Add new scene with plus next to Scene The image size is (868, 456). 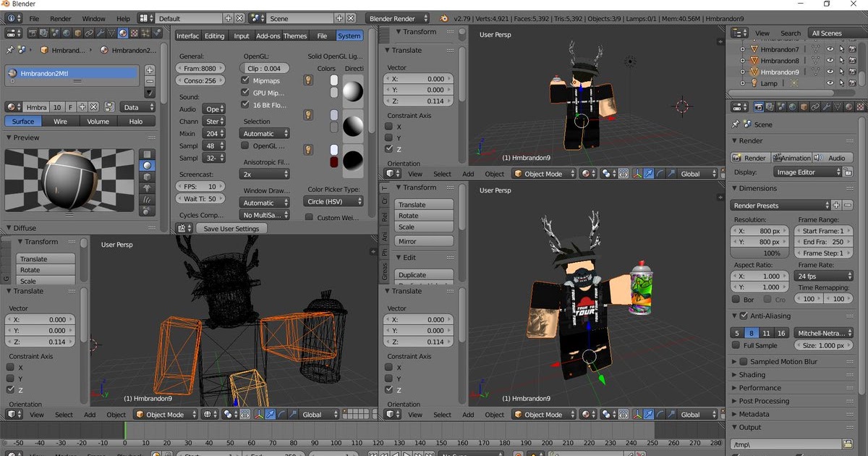(x=339, y=18)
